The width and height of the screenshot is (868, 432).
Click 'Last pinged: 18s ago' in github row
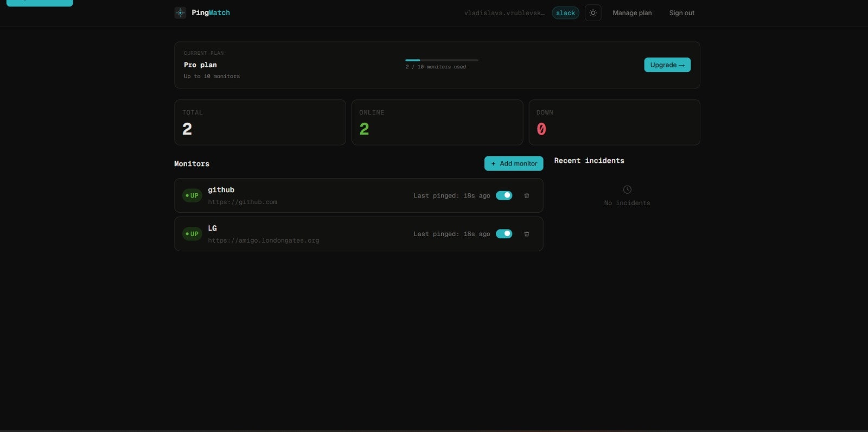pyautogui.click(x=452, y=196)
